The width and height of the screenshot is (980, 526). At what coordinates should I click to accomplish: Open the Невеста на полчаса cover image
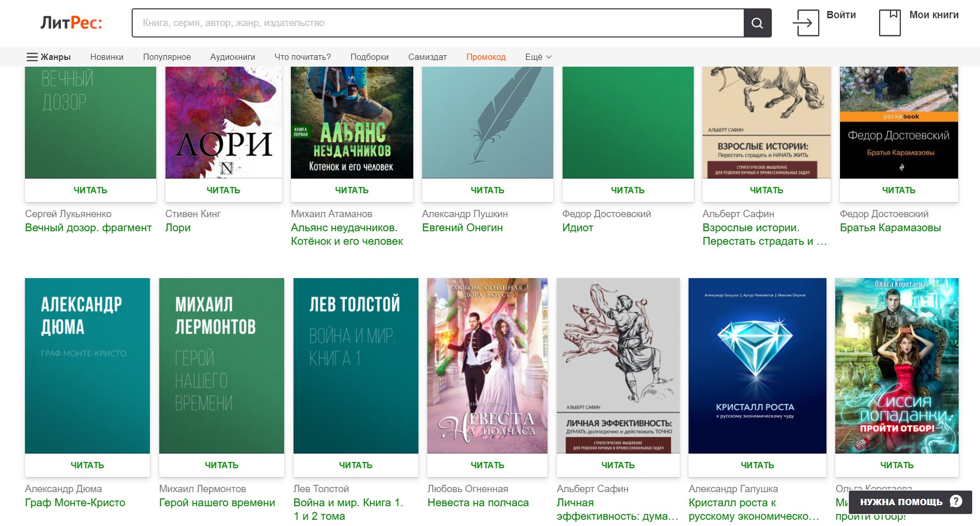point(487,365)
